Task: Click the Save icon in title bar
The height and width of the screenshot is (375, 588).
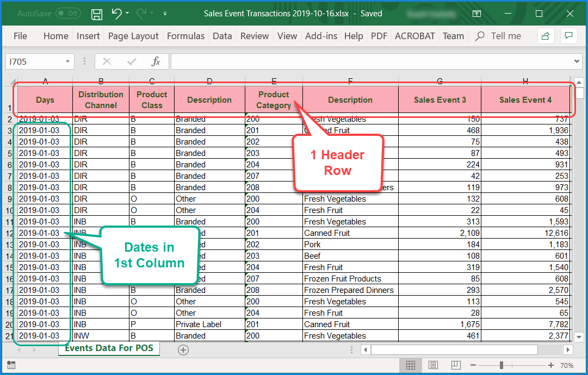Action: pos(97,14)
